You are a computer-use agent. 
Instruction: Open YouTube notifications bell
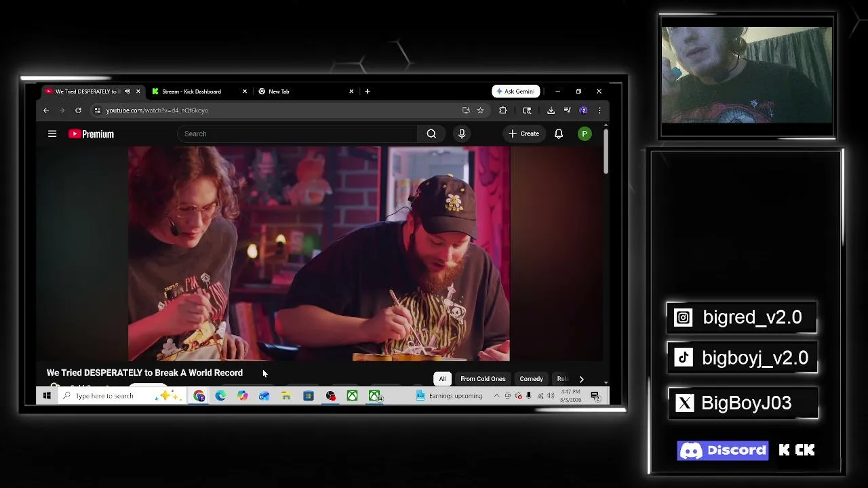pyautogui.click(x=559, y=134)
